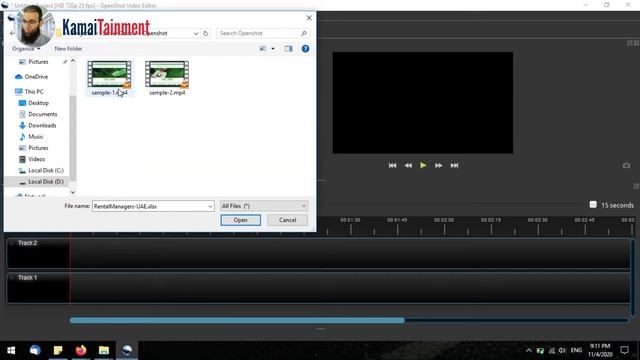Jump to start of preview
Screen dimensions: 640x360
pyautogui.click(x=392, y=165)
